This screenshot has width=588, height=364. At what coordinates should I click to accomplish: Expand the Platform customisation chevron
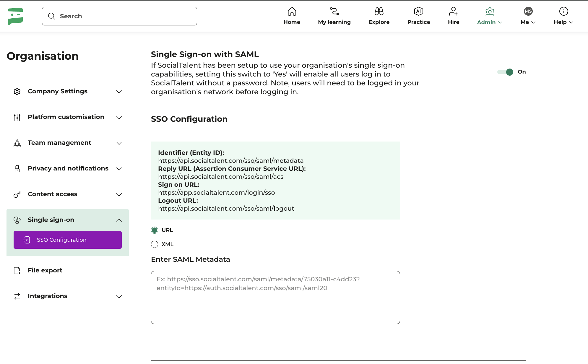click(x=119, y=118)
